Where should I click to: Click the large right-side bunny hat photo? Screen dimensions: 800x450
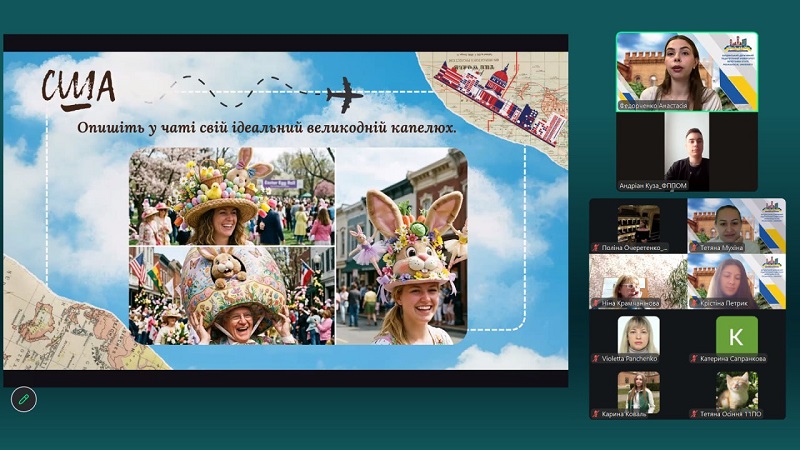401,246
